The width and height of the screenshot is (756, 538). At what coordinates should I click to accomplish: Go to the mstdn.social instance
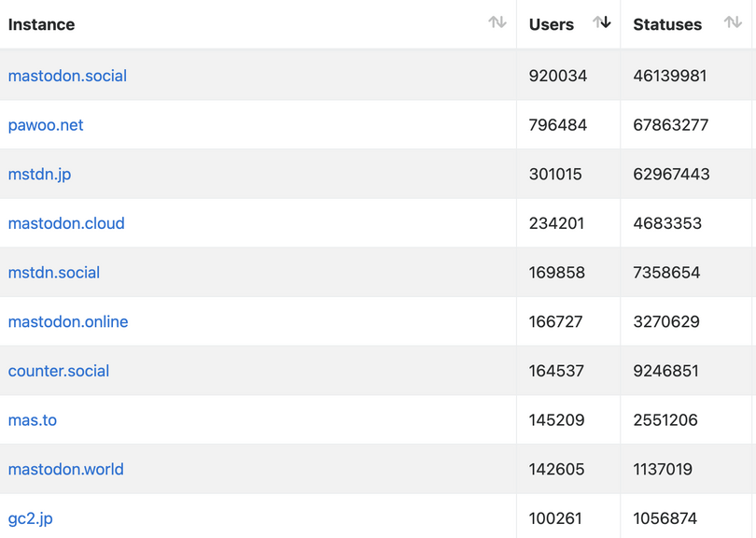[54, 273]
